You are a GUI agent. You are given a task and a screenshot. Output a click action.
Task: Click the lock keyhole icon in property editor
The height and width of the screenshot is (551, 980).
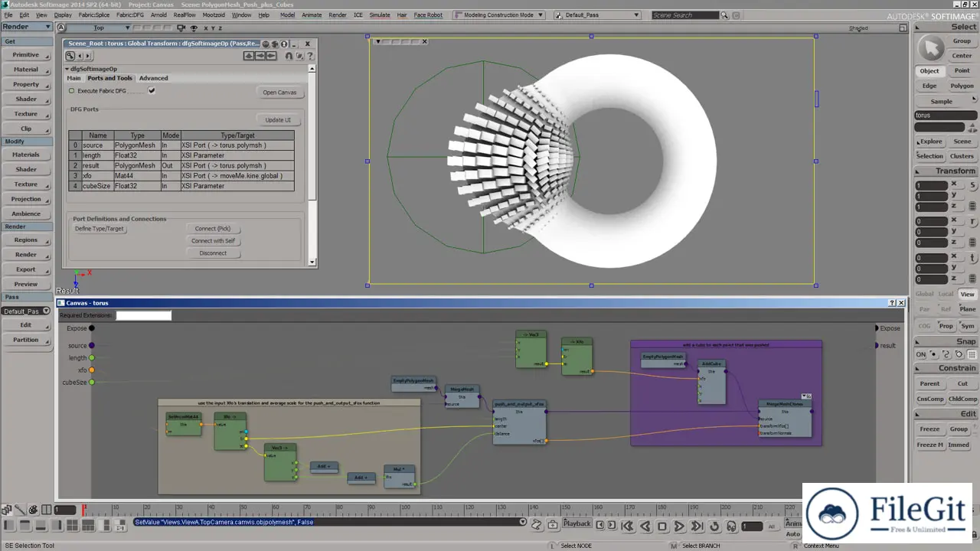pyautogui.click(x=284, y=44)
